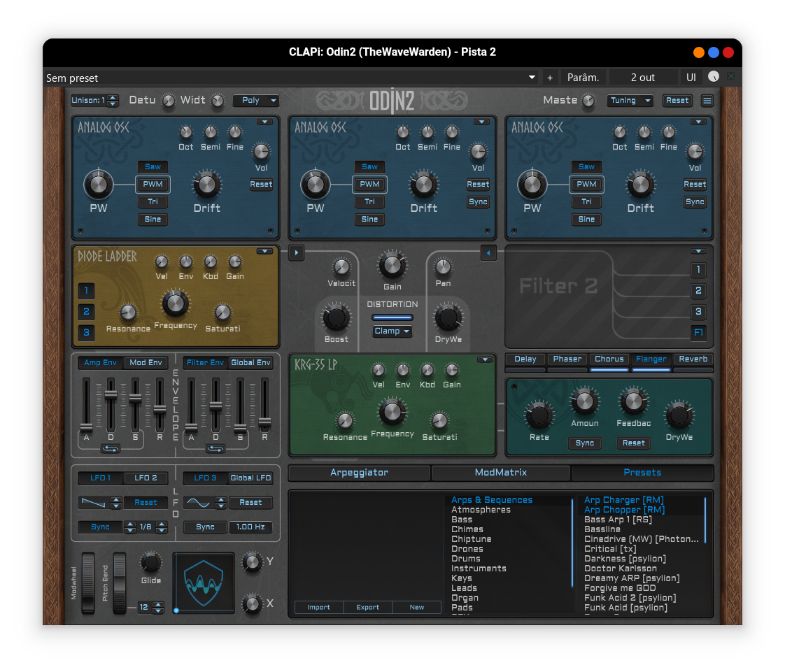Click the right arrow routing button beside Diode Ladder
The width and height of the screenshot is (785, 672).
[296, 253]
